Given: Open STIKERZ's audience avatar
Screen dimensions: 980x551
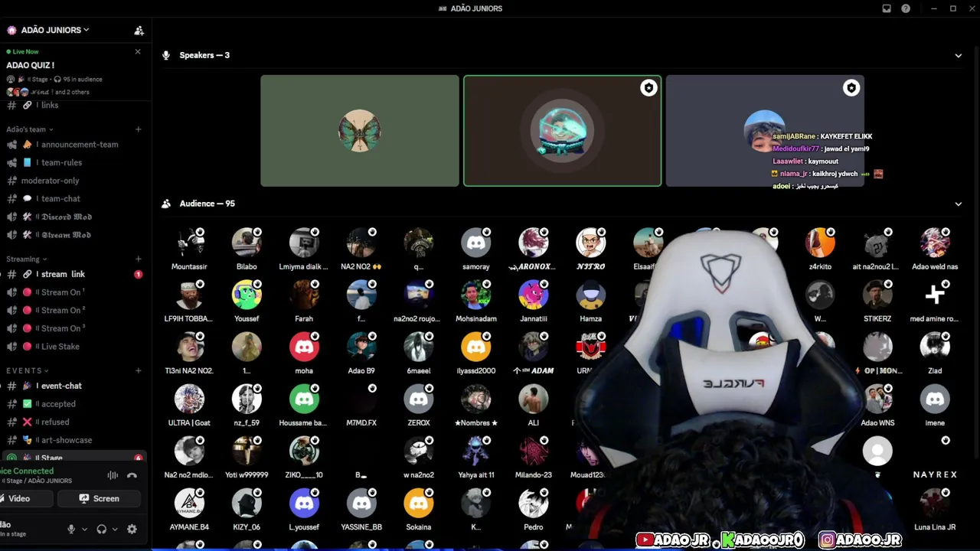Looking at the screenshot, I should click(877, 295).
